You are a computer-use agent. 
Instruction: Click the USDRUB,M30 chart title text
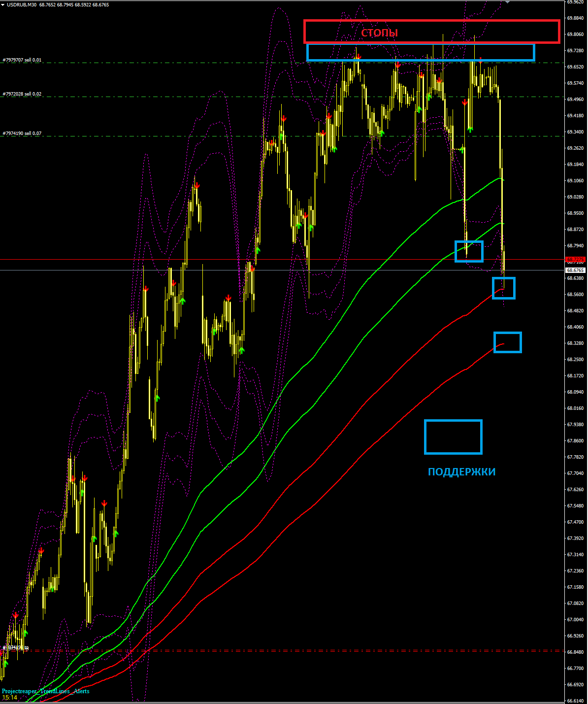click(22, 4)
